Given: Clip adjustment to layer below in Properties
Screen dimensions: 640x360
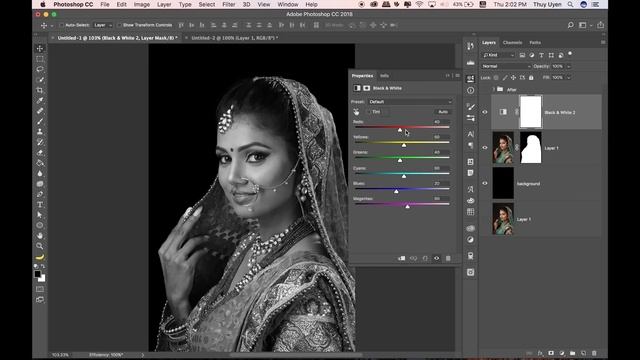Looking at the screenshot, I should pyautogui.click(x=402, y=258).
